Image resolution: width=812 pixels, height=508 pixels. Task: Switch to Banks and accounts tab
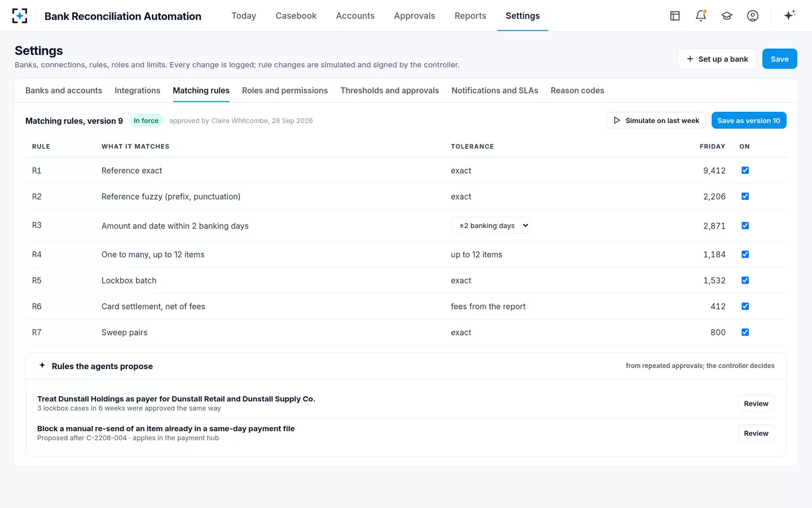[x=64, y=90]
